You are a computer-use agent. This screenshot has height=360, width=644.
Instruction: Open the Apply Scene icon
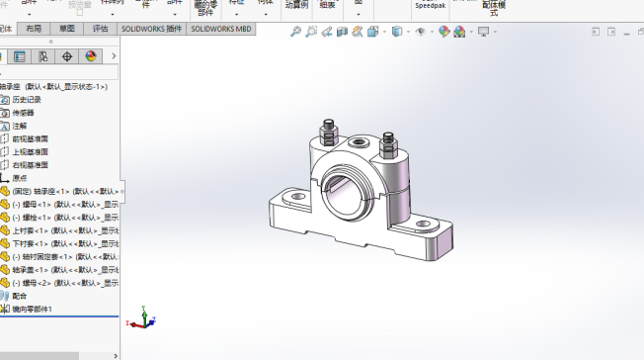coord(459,32)
